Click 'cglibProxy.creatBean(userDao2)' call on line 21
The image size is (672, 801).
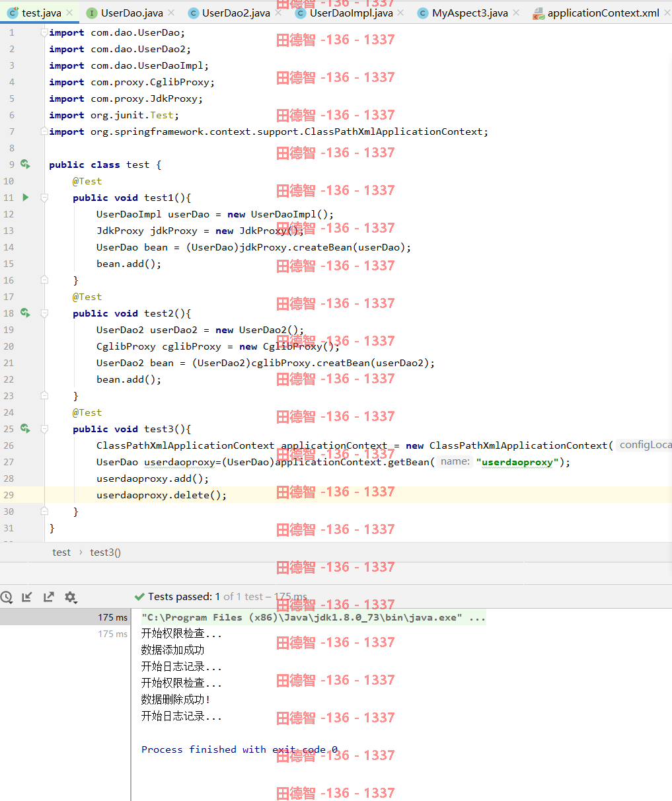pos(340,363)
